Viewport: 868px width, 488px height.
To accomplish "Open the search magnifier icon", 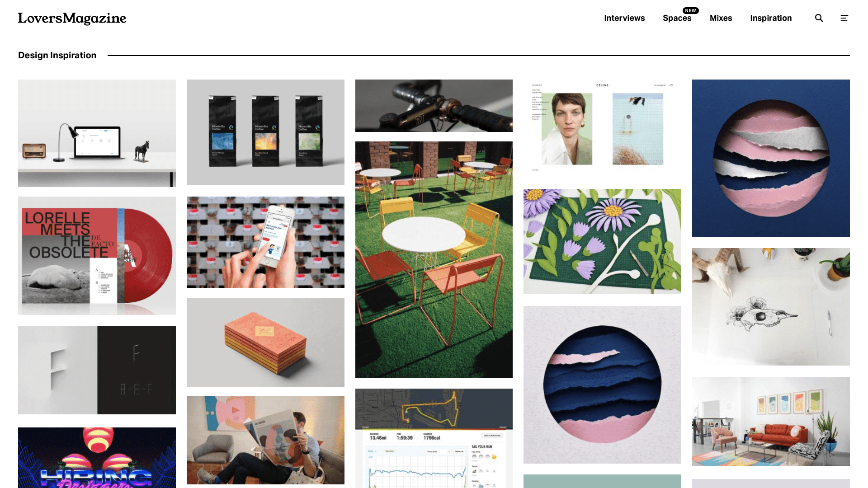I will click(x=819, y=18).
